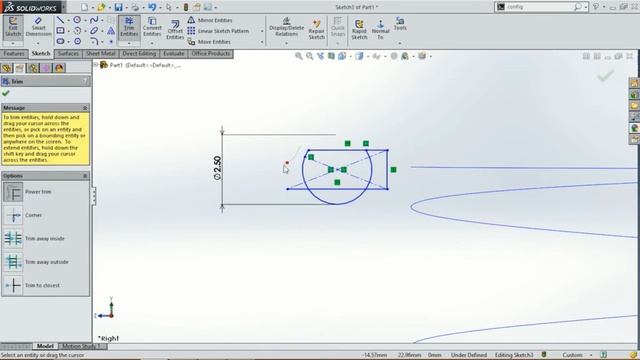Click the Rebuild traffic light icon
The height and width of the screenshot is (360, 640).
coord(186,7)
